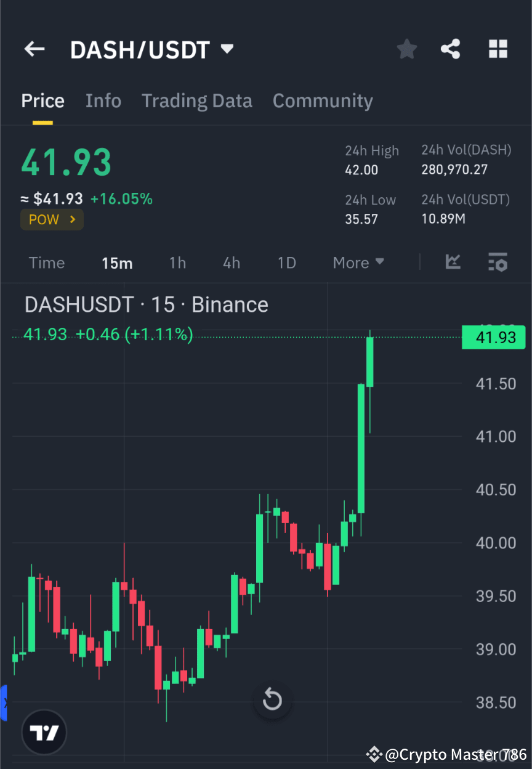
Task: Tap the TradingView logo on the chart
Action: tap(43, 732)
